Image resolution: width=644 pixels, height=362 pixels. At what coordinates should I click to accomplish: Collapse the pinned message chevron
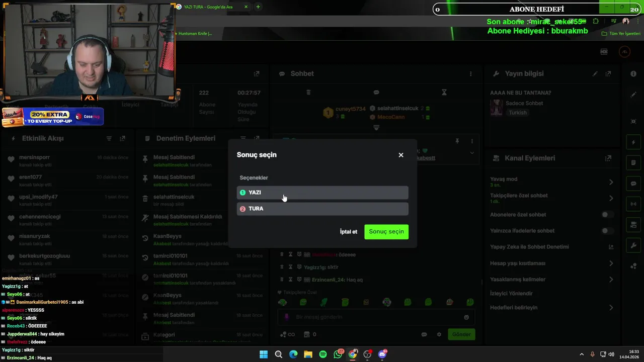coord(472,152)
